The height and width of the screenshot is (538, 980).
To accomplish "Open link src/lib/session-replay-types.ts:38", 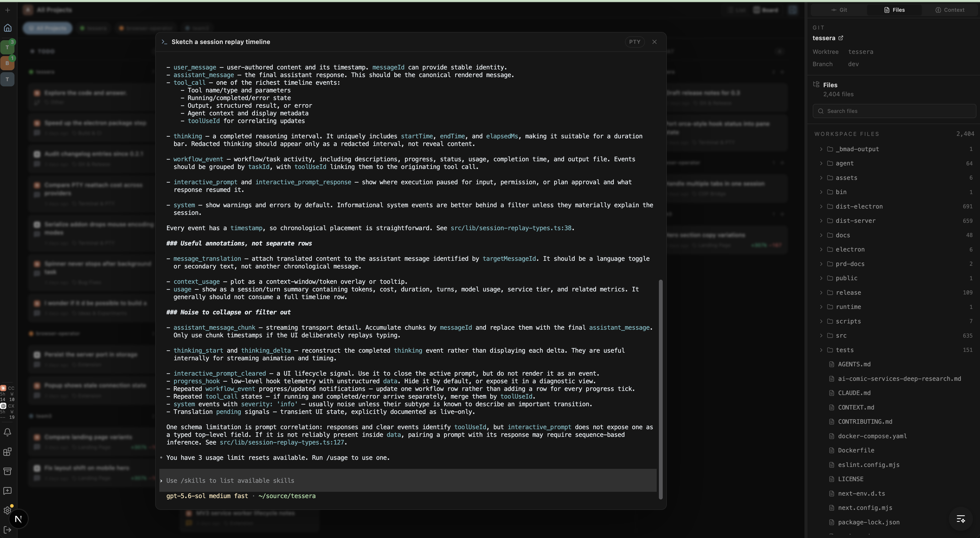I will (511, 228).
